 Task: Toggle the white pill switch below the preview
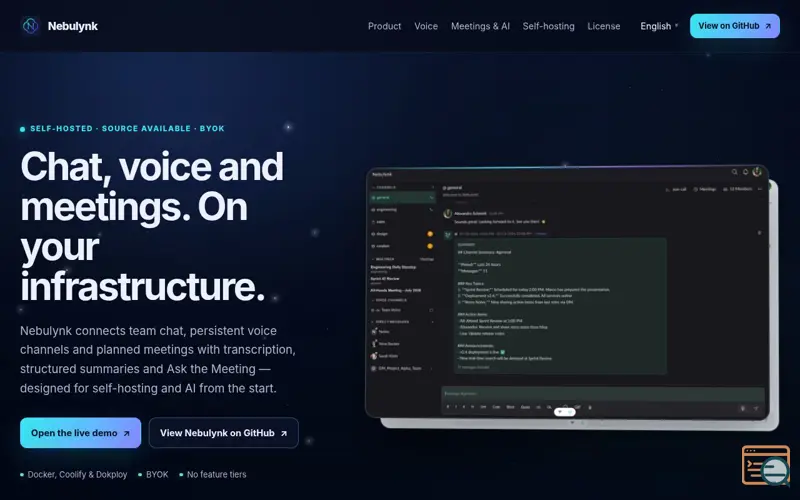(x=565, y=412)
